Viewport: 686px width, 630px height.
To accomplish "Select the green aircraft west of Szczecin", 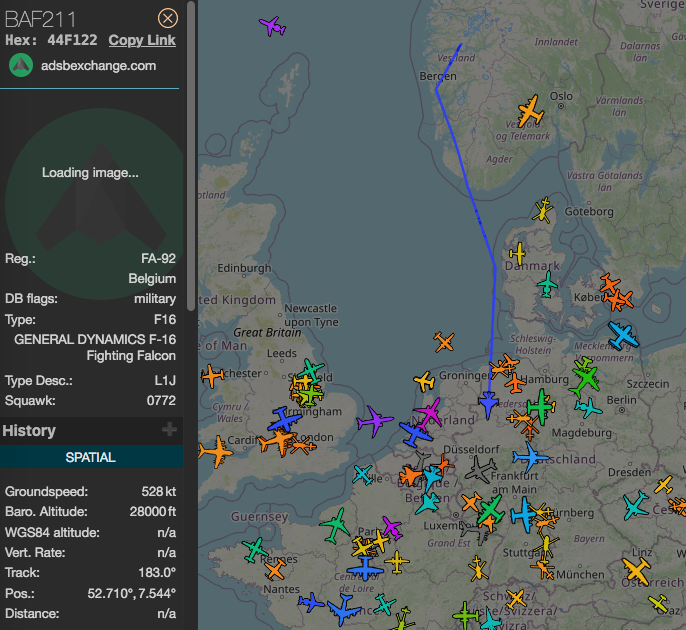I will (585, 378).
